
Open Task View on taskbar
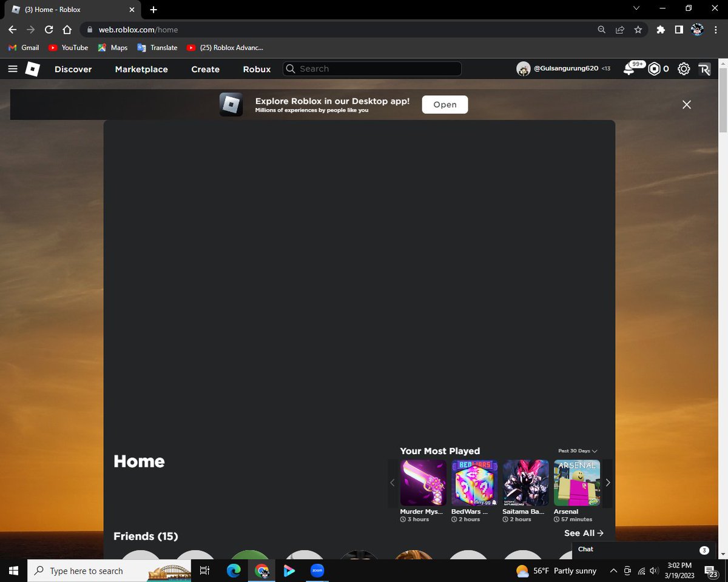click(204, 570)
